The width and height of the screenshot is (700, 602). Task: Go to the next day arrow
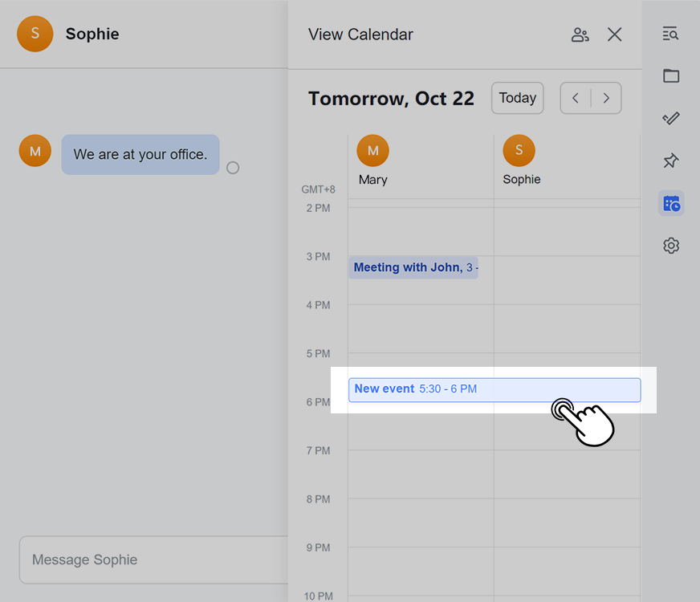coord(606,98)
